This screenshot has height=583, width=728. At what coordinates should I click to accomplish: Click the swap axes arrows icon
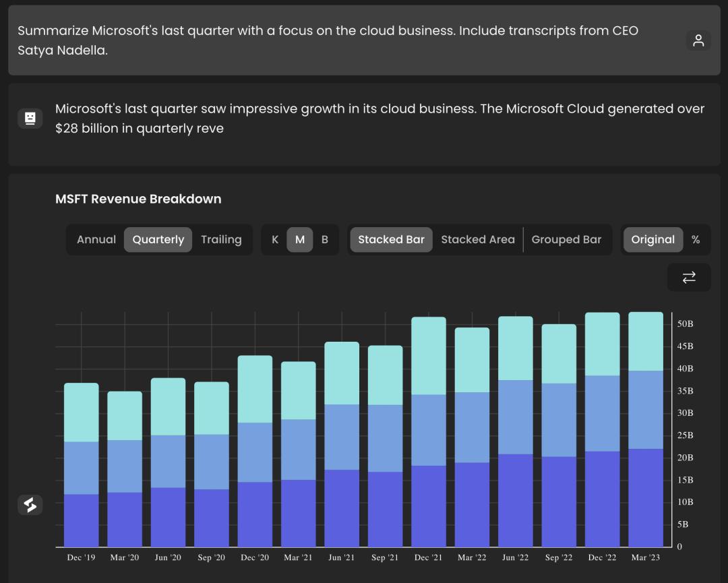pos(689,277)
